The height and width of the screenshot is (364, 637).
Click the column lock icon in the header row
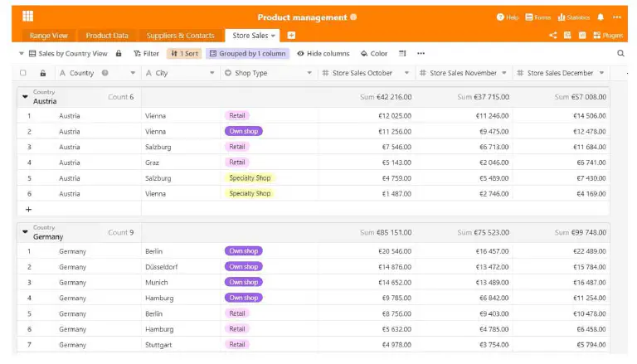pyautogui.click(x=42, y=73)
